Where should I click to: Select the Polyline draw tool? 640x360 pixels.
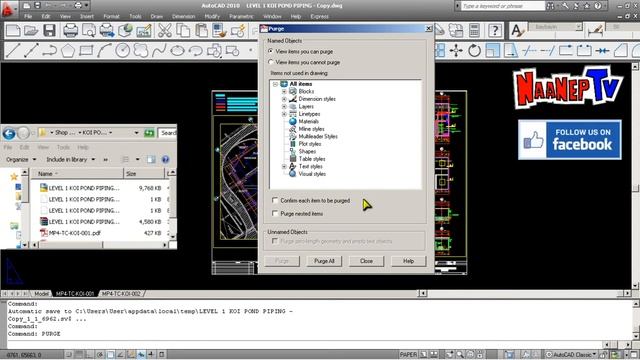coord(49,51)
